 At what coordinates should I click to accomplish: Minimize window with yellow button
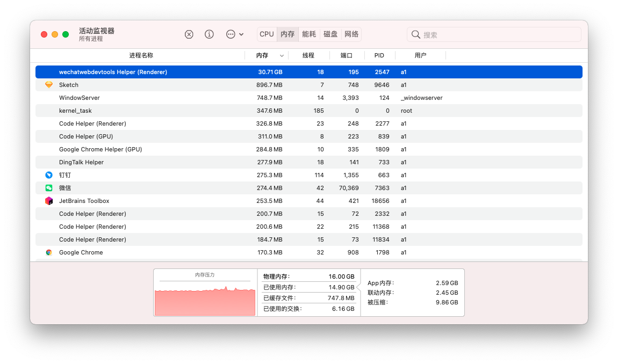pos(55,35)
